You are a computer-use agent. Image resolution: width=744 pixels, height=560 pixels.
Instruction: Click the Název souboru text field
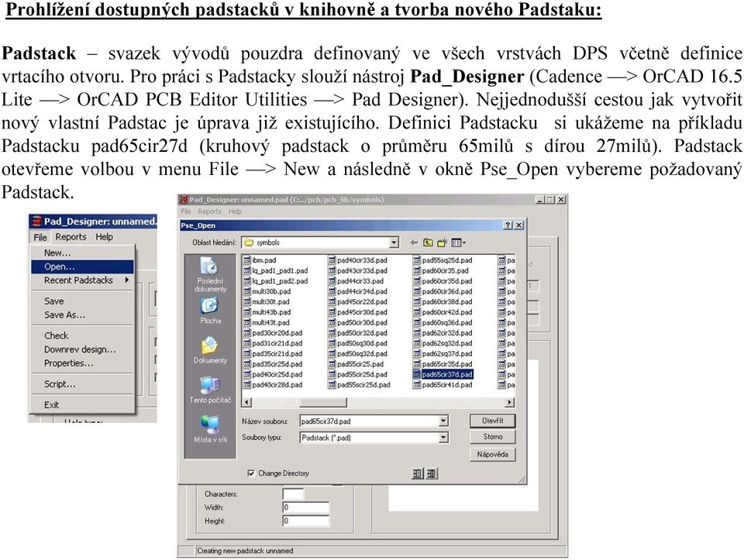[369, 421]
